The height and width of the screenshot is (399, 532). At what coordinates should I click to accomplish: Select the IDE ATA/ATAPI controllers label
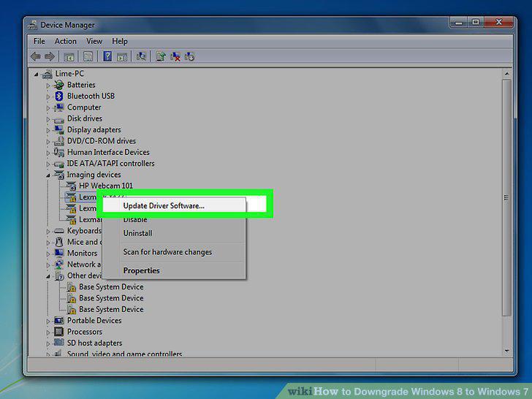click(x=110, y=163)
